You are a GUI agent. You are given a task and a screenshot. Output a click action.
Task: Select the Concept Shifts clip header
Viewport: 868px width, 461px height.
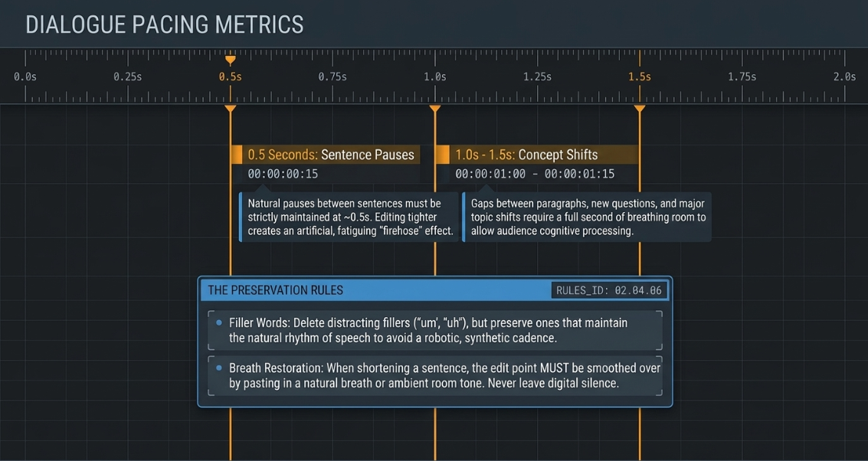click(x=536, y=155)
